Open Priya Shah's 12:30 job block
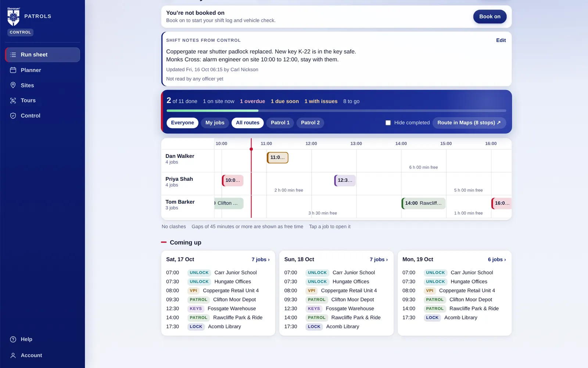The width and height of the screenshot is (588, 368). (x=345, y=180)
